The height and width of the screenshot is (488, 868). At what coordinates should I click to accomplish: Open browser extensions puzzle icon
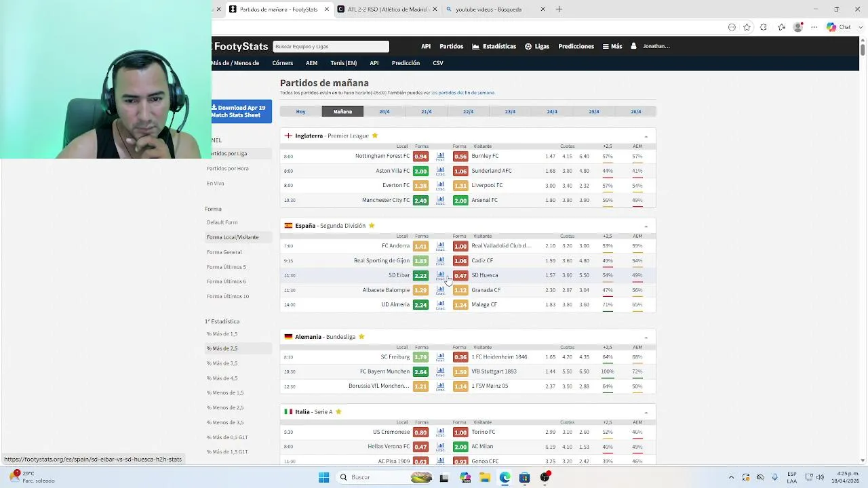[x=764, y=27]
